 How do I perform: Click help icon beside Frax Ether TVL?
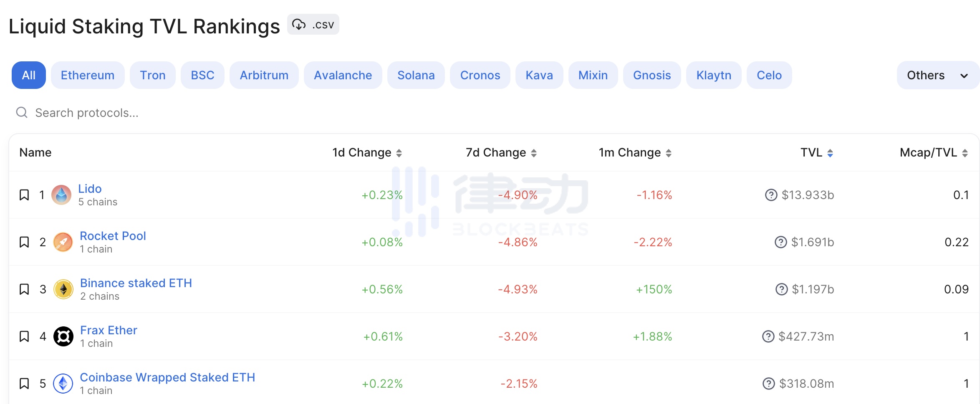768,336
